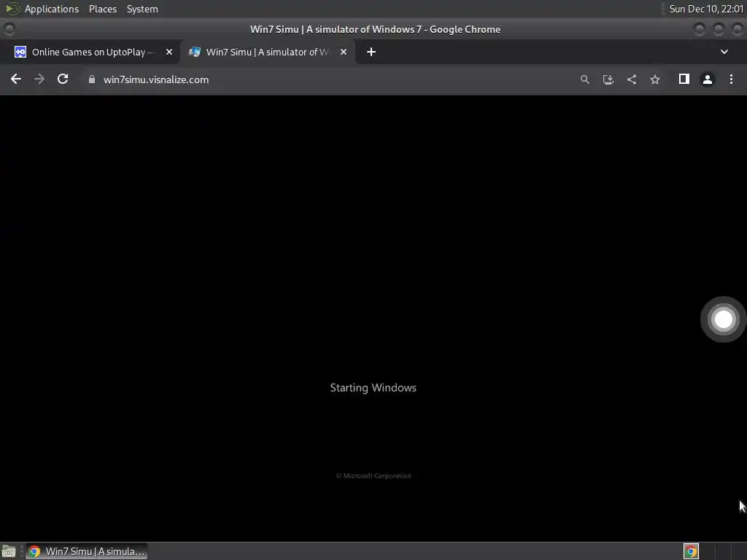This screenshot has width=747, height=560.
Task: Show the desktop using the bottom-left panel icon
Action: click(x=9, y=551)
